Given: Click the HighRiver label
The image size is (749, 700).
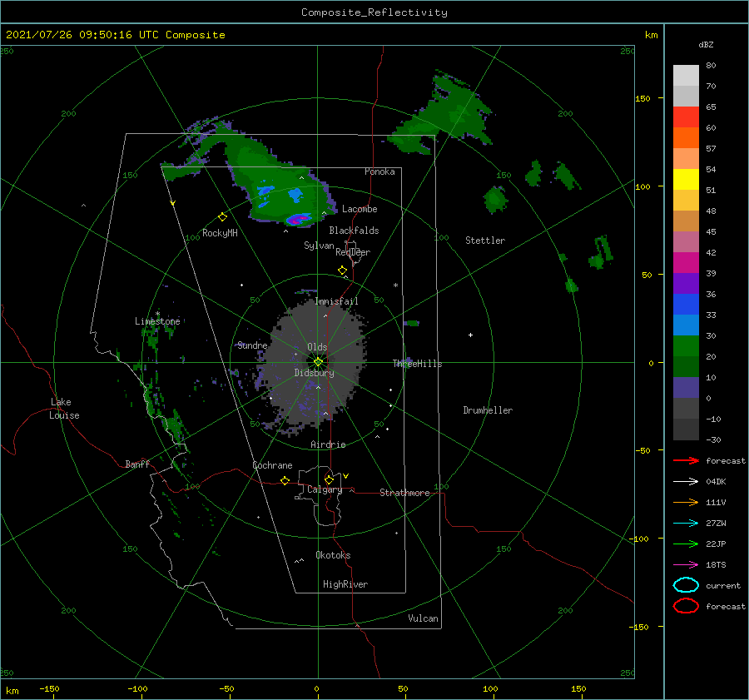Looking at the screenshot, I should 345,584.
